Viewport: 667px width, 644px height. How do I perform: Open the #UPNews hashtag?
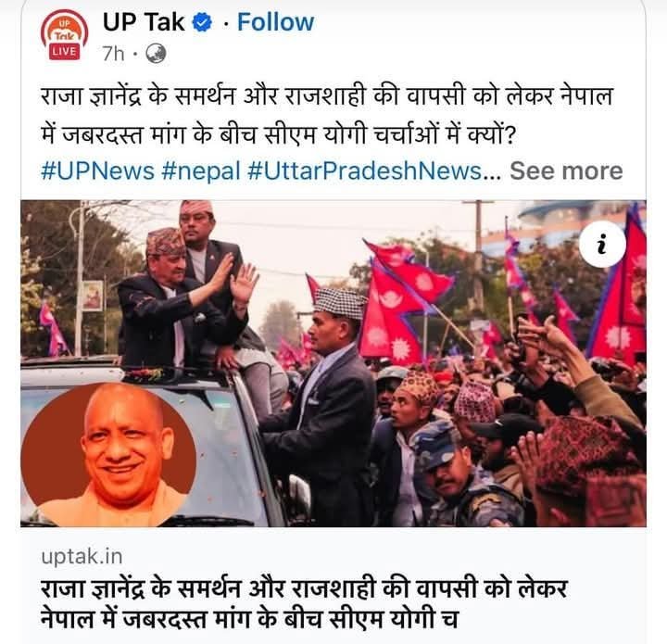point(97,171)
